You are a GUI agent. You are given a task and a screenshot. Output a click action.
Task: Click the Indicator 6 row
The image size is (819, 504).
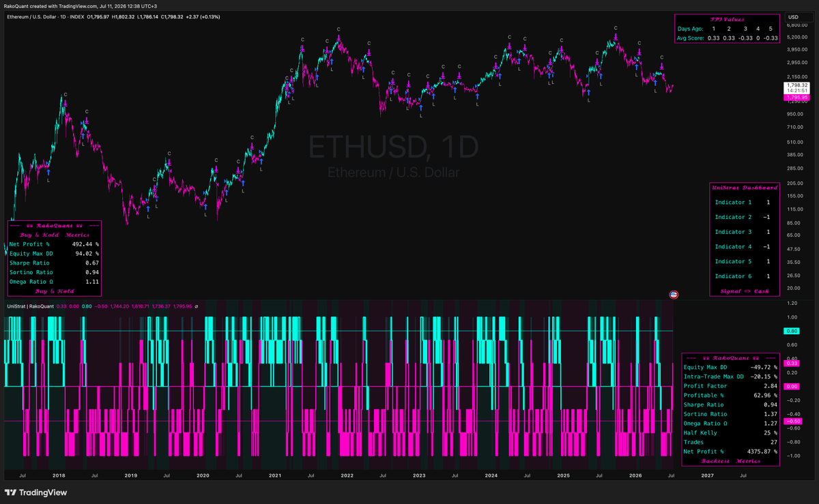click(745, 276)
